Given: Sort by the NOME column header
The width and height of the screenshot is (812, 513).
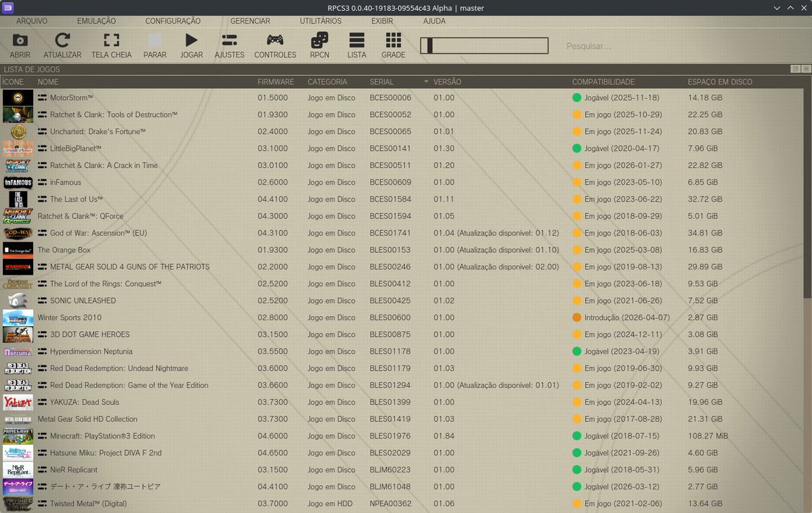Looking at the screenshot, I should [x=47, y=82].
